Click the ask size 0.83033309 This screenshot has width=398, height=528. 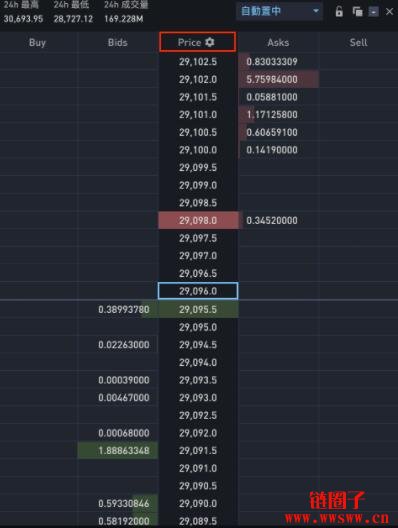[x=272, y=62]
